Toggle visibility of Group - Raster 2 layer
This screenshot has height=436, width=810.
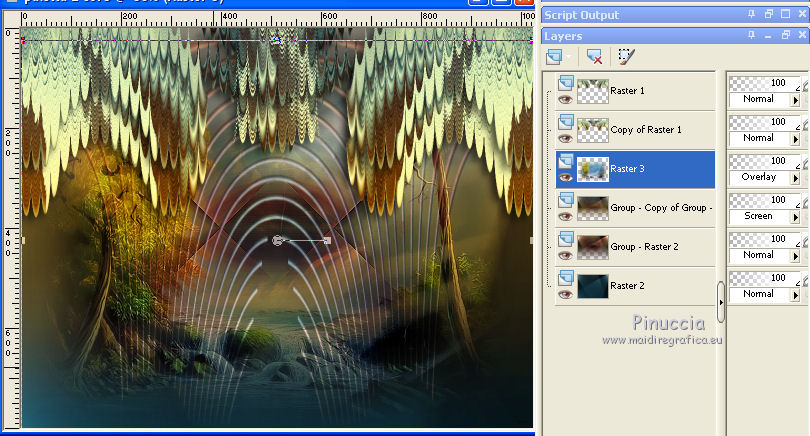pyautogui.click(x=565, y=255)
